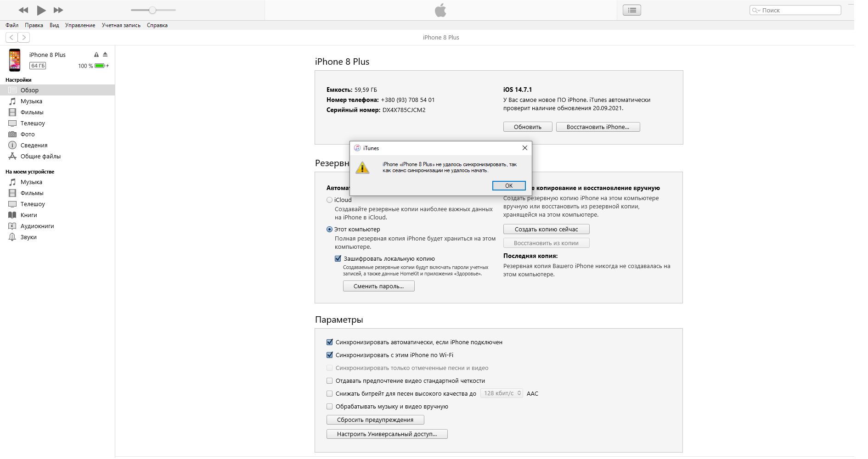Click the iPhone device thumbnail
The height and width of the screenshot is (459, 868).
coord(15,60)
